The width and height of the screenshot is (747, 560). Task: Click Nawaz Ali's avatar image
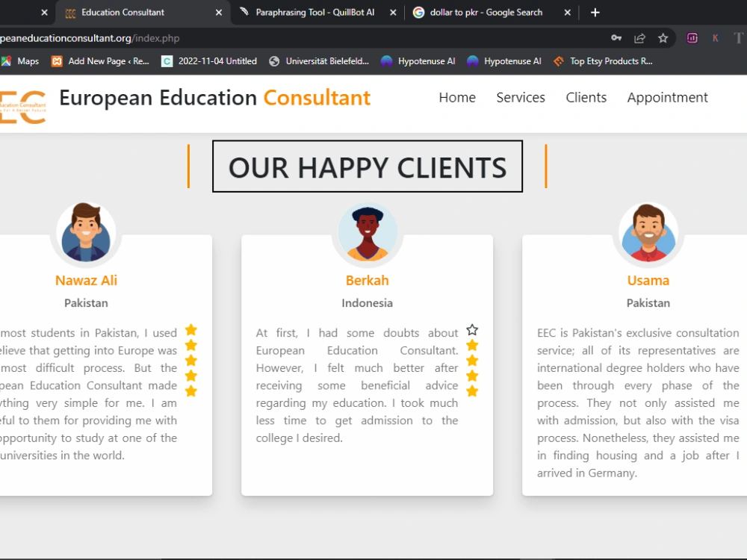click(x=86, y=233)
